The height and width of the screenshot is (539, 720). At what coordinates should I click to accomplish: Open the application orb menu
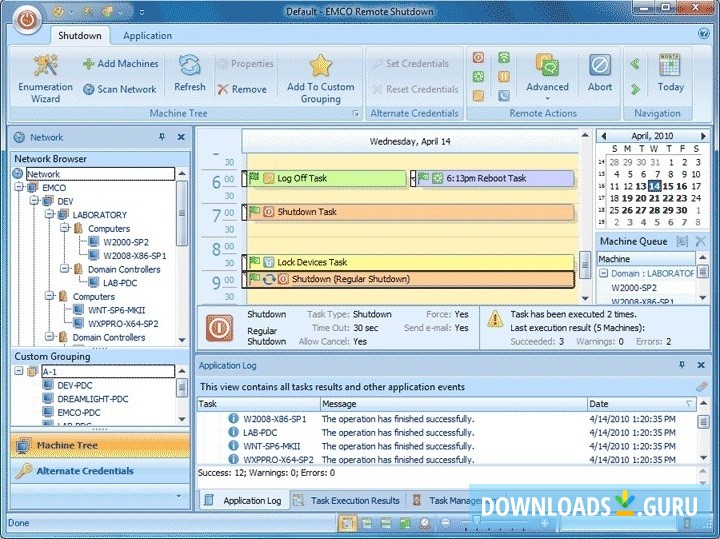tap(27, 19)
